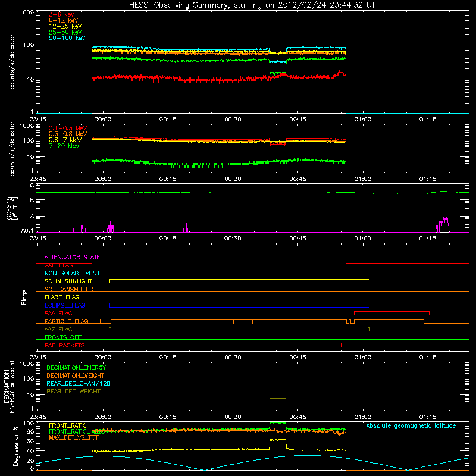Screen dimensions: 476x476
Task: Click the DECIMATION_WEIGHT legend label
Action: [x=76, y=375]
